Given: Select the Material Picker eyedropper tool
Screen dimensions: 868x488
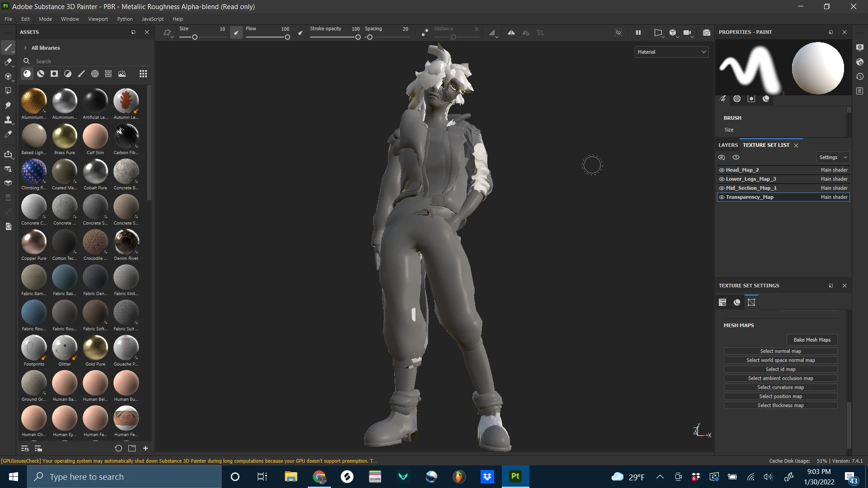Looking at the screenshot, I should pos(8,134).
